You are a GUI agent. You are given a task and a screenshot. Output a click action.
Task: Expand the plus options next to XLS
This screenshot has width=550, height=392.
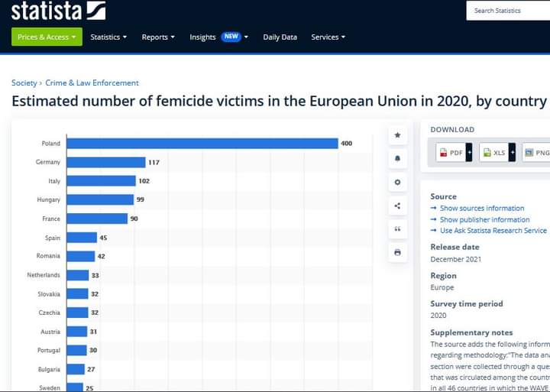(x=512, y=153)
